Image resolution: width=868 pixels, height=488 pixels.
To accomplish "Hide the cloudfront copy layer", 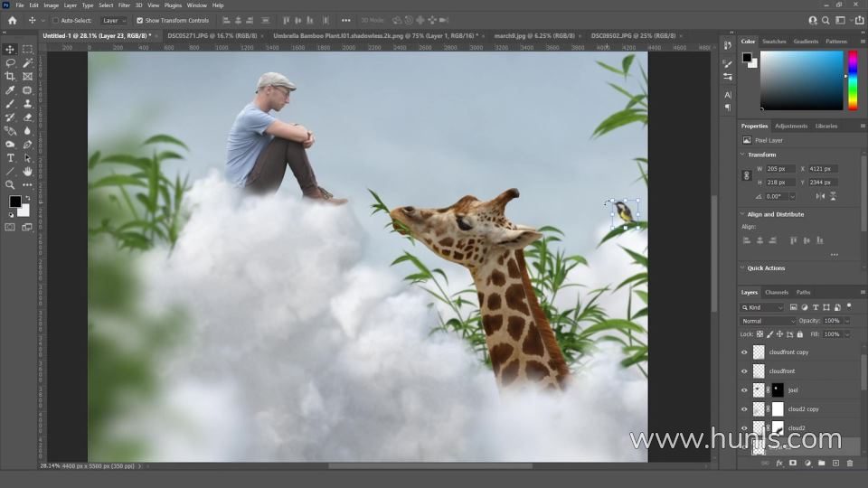I will pyautogui.click(x=744, y=352).
